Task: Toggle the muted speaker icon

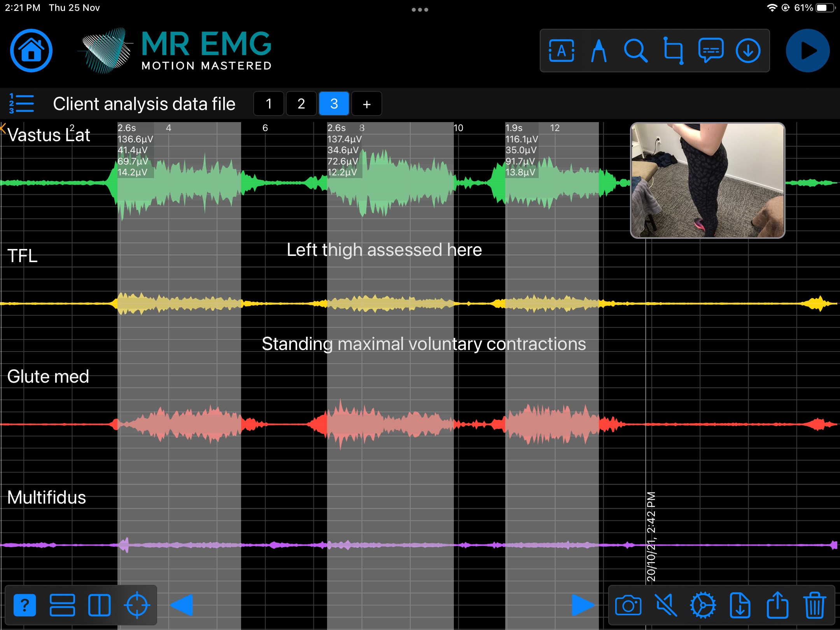Action: coord(665,605)
